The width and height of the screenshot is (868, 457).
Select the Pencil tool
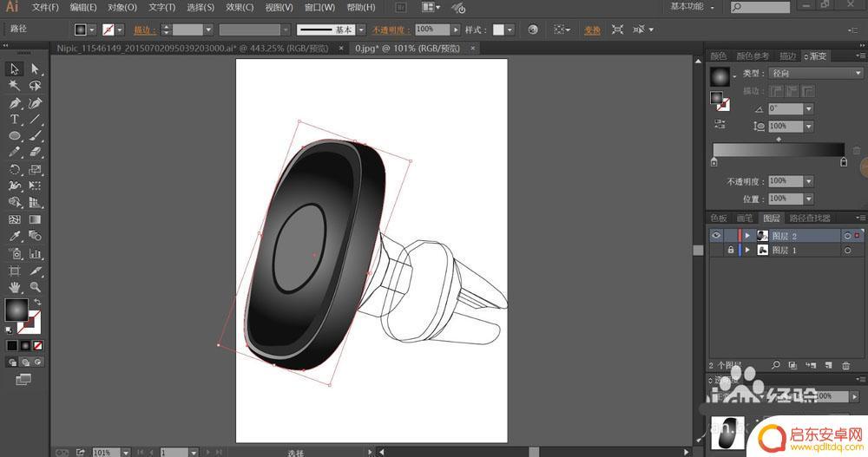coord(15,152)
